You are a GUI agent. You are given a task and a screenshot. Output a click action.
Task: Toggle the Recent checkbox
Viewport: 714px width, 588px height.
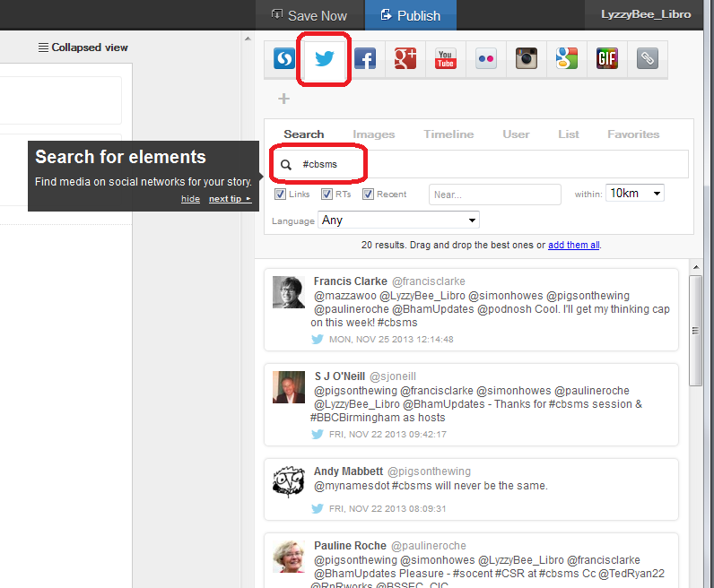tap(368, 195)
